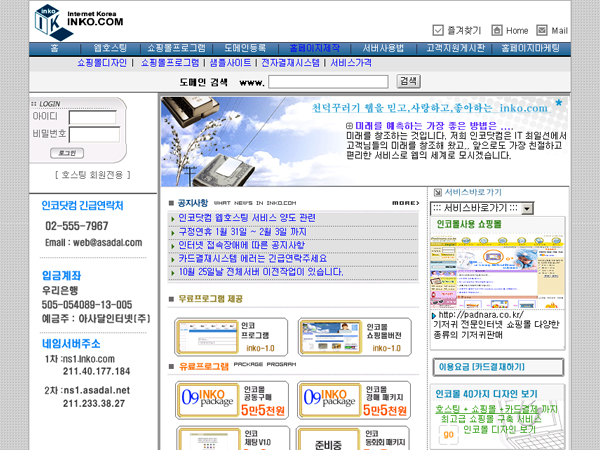Click the MORE link in 공지사항

pos(406,203)
